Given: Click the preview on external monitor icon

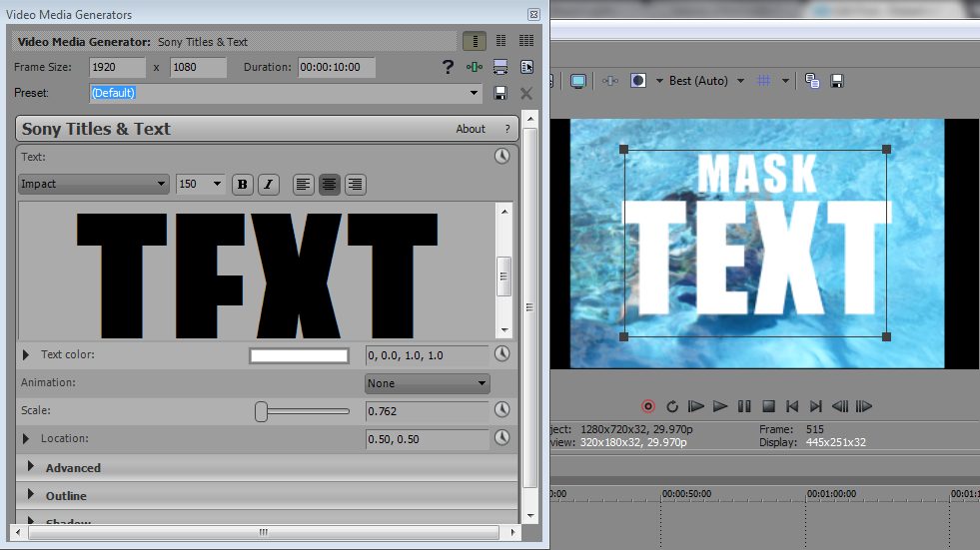Looking at the screenshot, I should (578, 81).
